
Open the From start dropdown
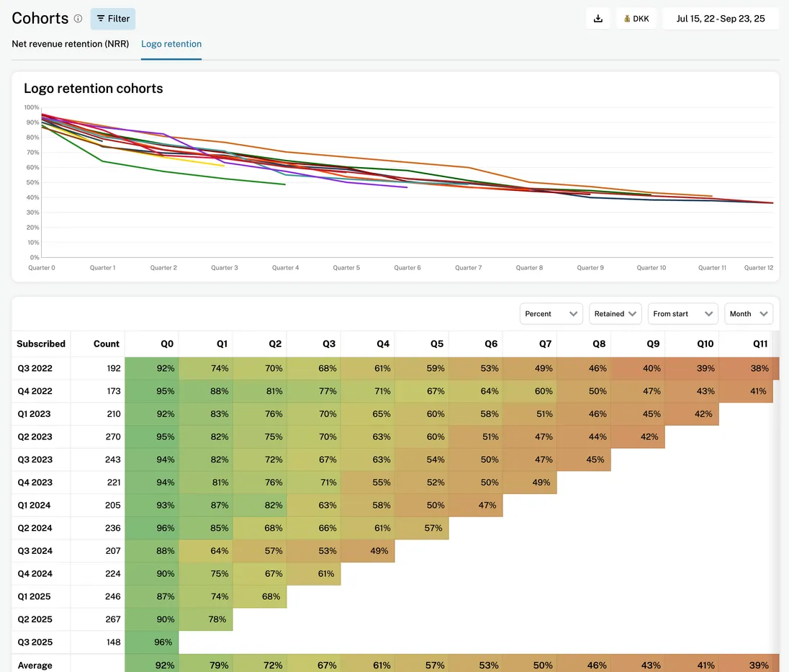click(x=682, y=314)
